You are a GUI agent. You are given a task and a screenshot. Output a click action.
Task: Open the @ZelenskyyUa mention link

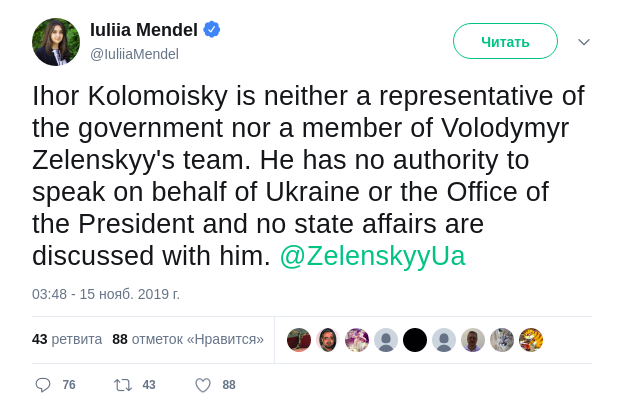click(x=372, y=256)
